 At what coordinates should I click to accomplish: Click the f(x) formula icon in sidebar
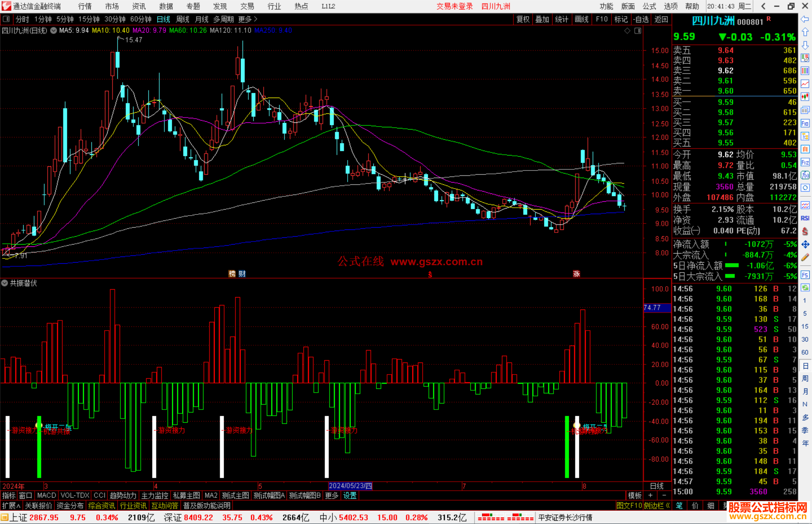click(x=805, y=175)
